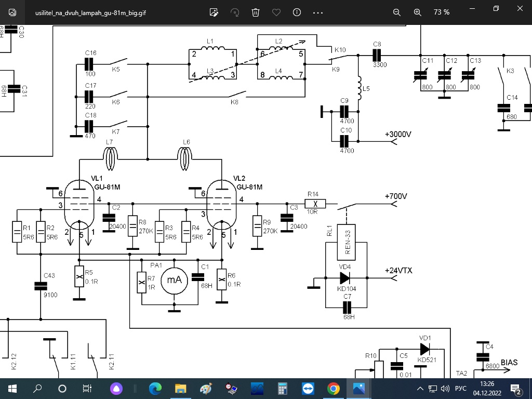Zoom out with the magnifier minus icon
Image resolution: width=532 pixels, height=399 pixels.
click(396, 12)
